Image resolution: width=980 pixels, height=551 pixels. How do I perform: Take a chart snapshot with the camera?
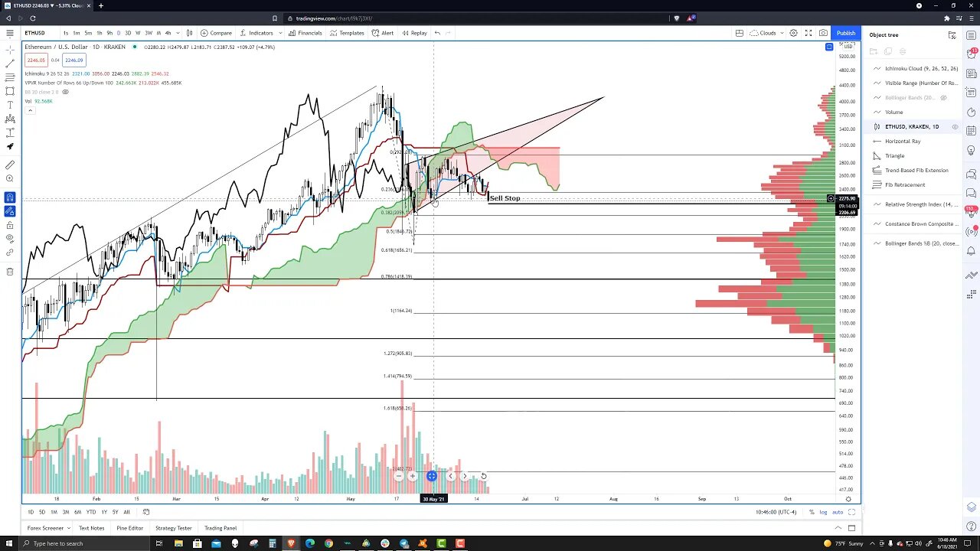pos(823,33)
